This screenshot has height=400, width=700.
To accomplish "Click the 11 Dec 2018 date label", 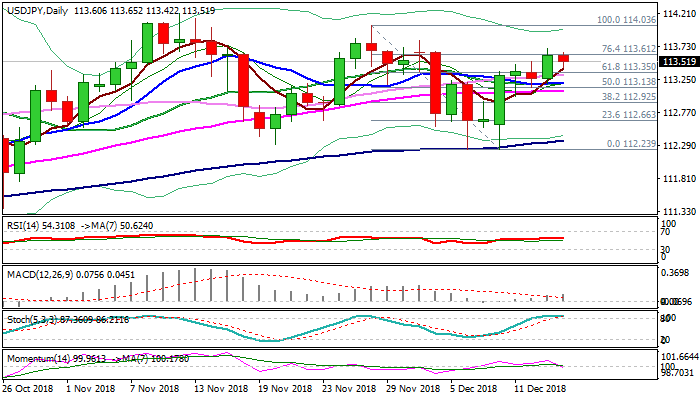I will tap(540, 389).
